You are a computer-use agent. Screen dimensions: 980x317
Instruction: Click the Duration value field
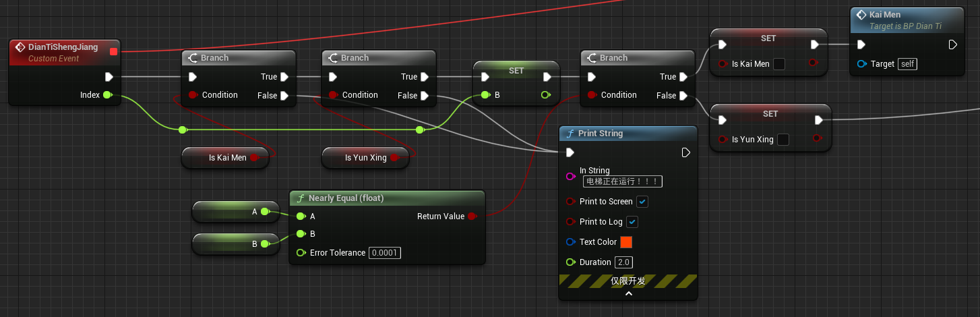623,262
